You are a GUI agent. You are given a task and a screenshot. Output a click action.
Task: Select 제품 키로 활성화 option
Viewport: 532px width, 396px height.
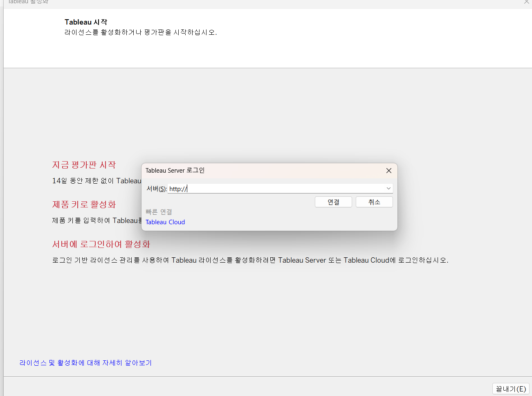point(84,205)
